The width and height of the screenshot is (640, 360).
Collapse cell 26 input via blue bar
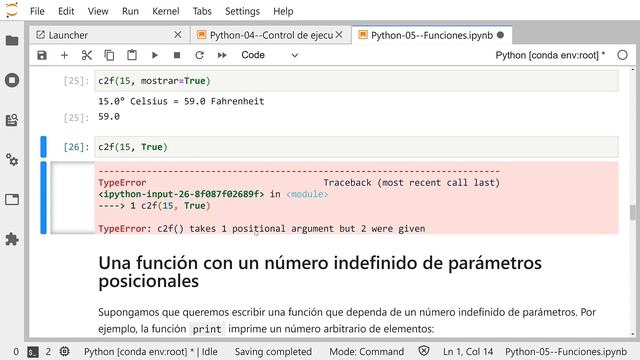43,147
